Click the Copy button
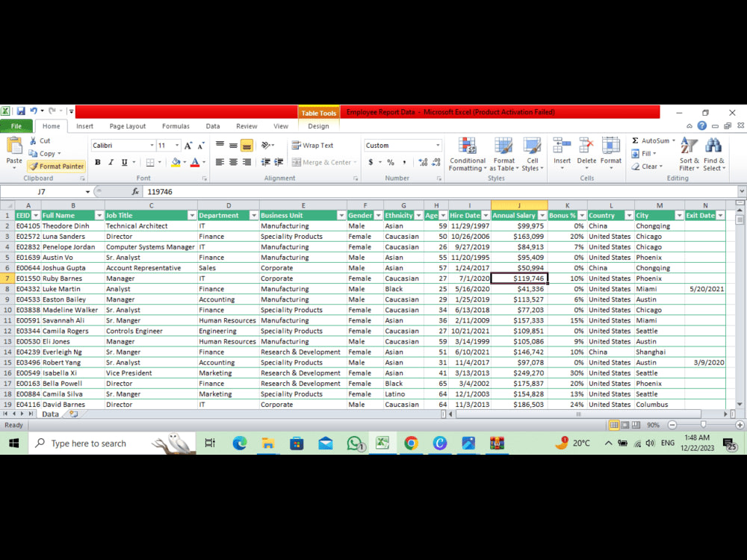This screenshot has height=560, width=747. click(45, 153)
